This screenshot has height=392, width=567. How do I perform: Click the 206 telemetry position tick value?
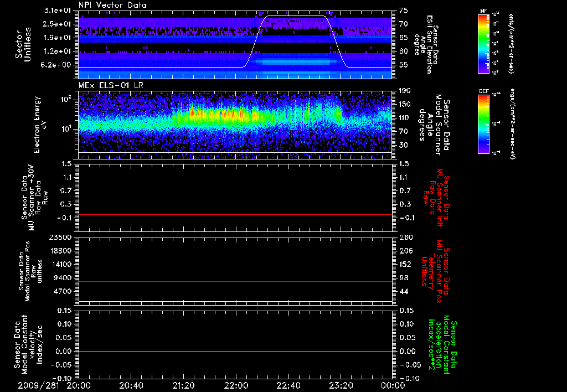pyautogui.click(x=405, y=251)
